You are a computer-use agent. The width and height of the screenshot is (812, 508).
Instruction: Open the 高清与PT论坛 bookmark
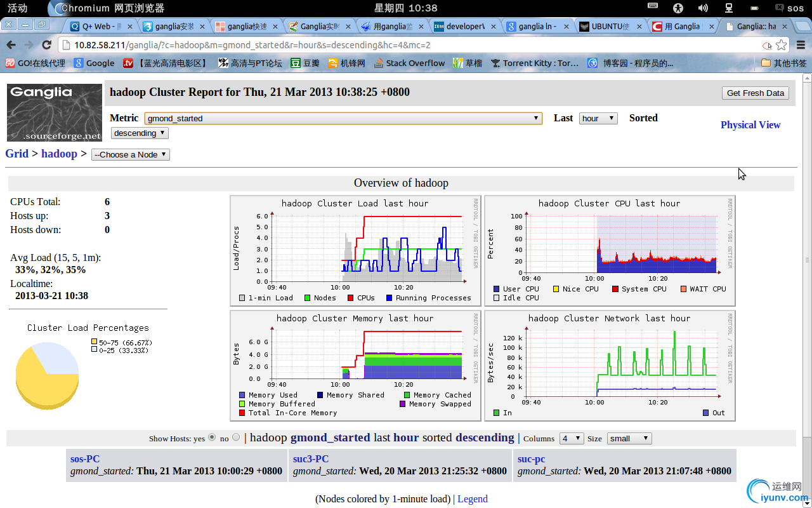click(250, 63)
